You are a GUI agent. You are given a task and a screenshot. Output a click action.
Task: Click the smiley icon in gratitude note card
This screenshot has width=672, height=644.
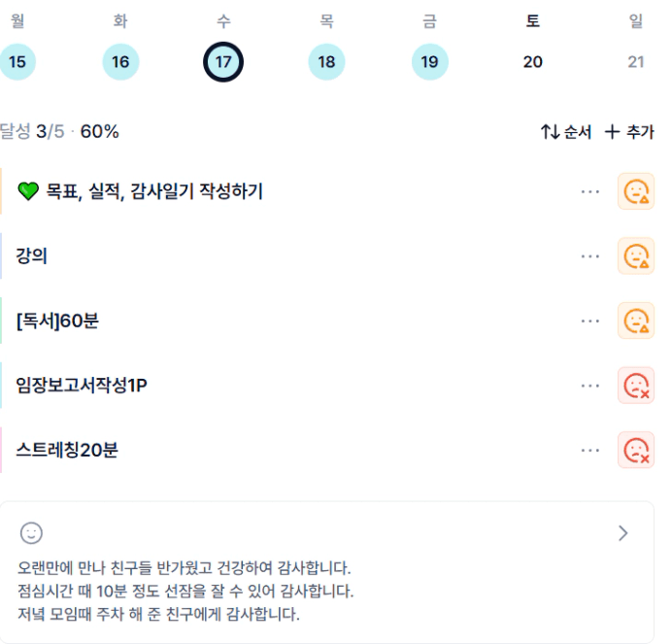[x=32, y=532]
